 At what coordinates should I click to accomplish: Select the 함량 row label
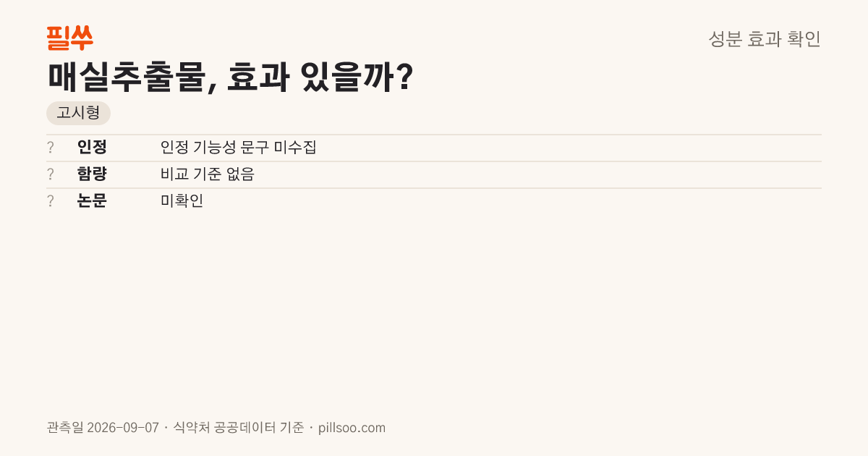[x=92, y=174]
